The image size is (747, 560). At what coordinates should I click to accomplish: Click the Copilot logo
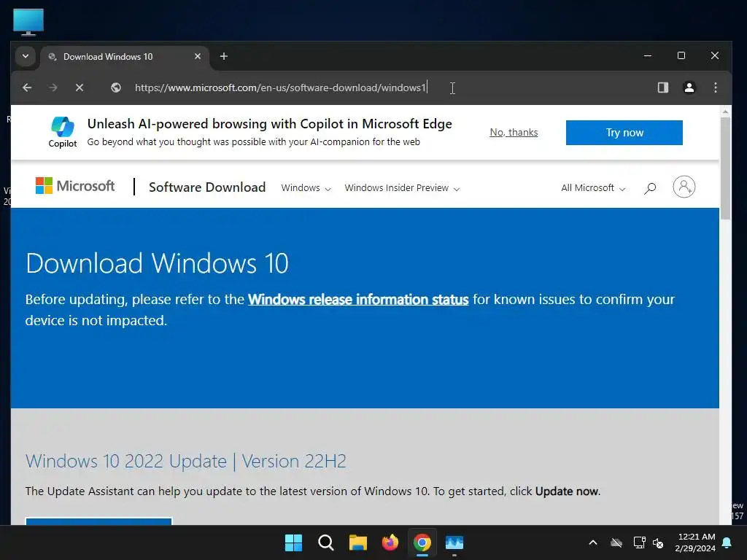(x=63, y=132)
